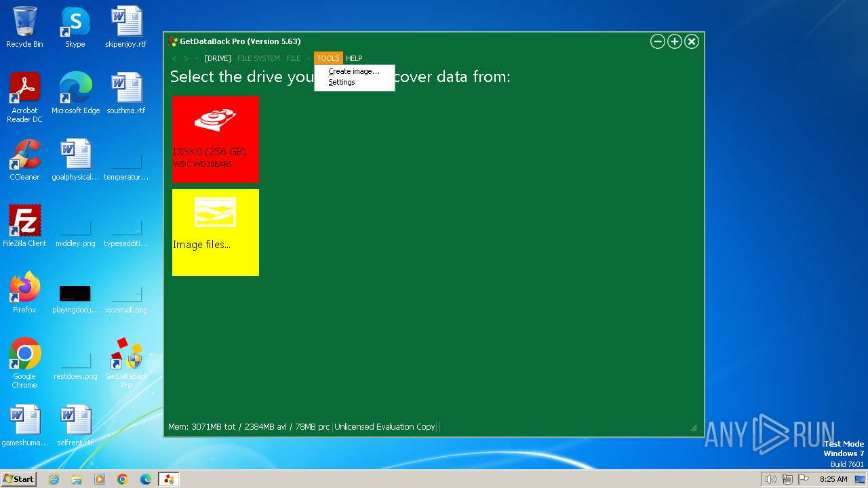This screenshot has width=868, height=488.
Task: Click the GetDataBack Pro title bar app icon
Action: pos(173,41)
